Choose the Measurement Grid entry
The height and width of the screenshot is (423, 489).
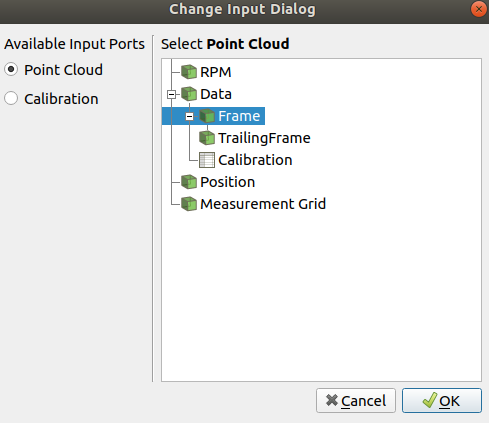click(x=263, y=204)
